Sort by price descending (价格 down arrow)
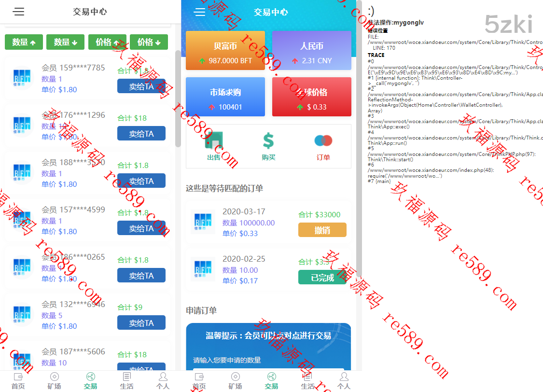 pyautogui.click(x=149, y=42)
